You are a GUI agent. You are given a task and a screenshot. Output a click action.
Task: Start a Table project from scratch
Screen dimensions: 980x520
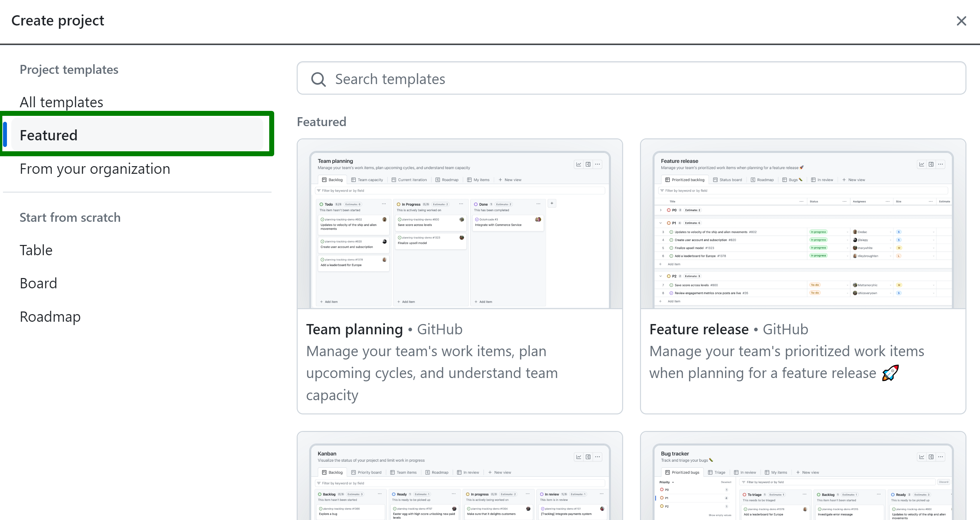(x=36, y=250)
